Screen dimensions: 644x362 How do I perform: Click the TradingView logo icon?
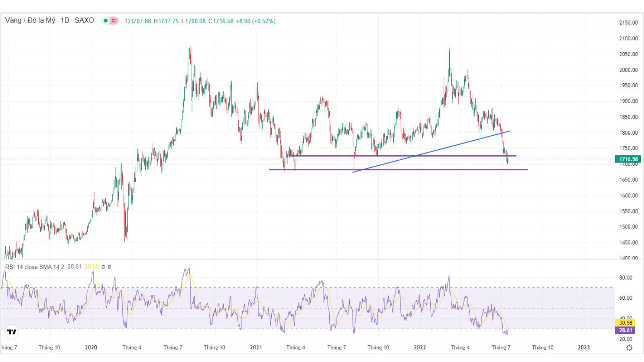pos(12,332)
